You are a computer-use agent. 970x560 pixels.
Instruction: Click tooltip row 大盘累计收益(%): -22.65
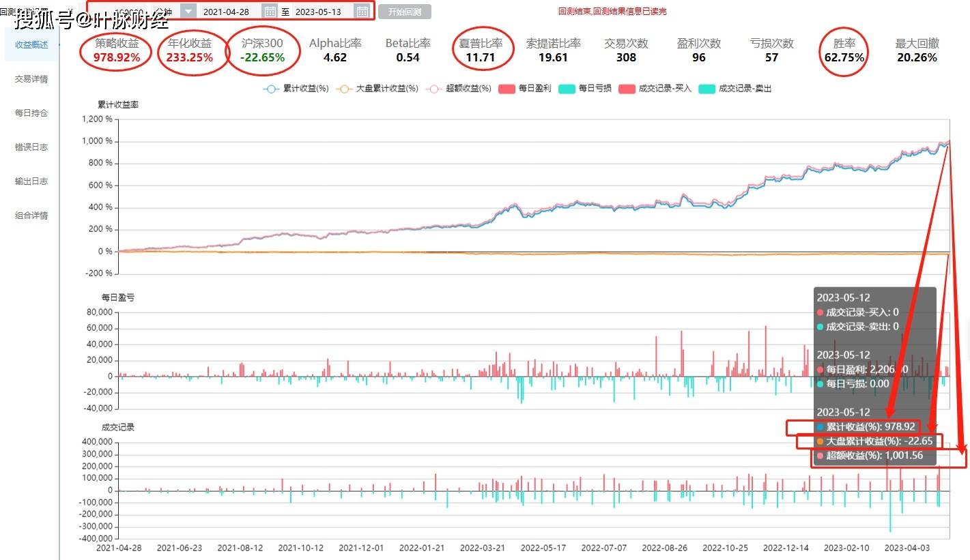tap(874, 441)
